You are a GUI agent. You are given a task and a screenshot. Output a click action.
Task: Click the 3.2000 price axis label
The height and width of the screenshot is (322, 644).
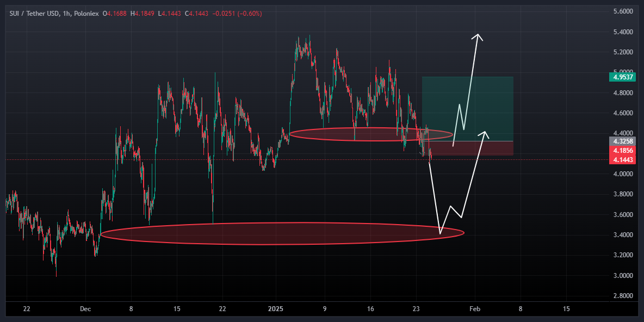[624, 255]
